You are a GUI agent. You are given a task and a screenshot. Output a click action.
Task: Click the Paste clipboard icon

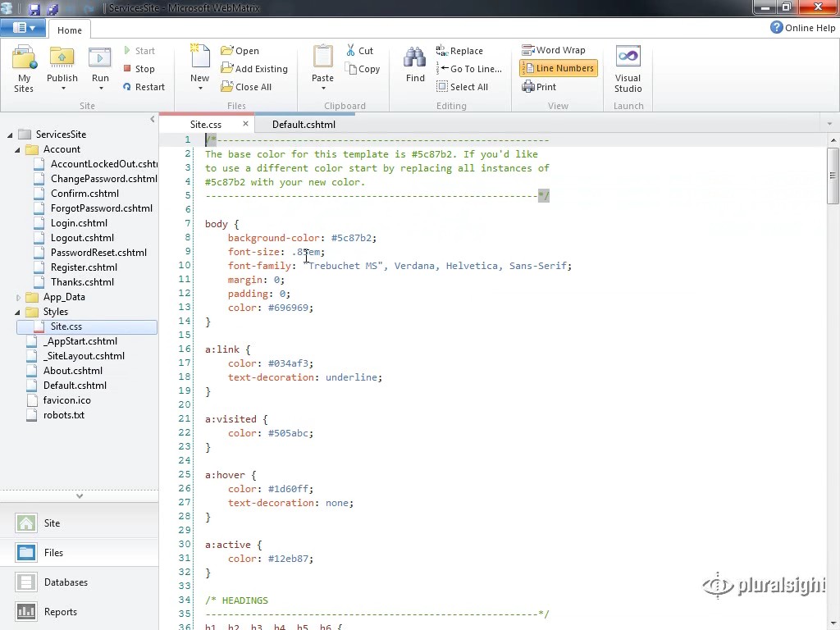coord(322,58)
